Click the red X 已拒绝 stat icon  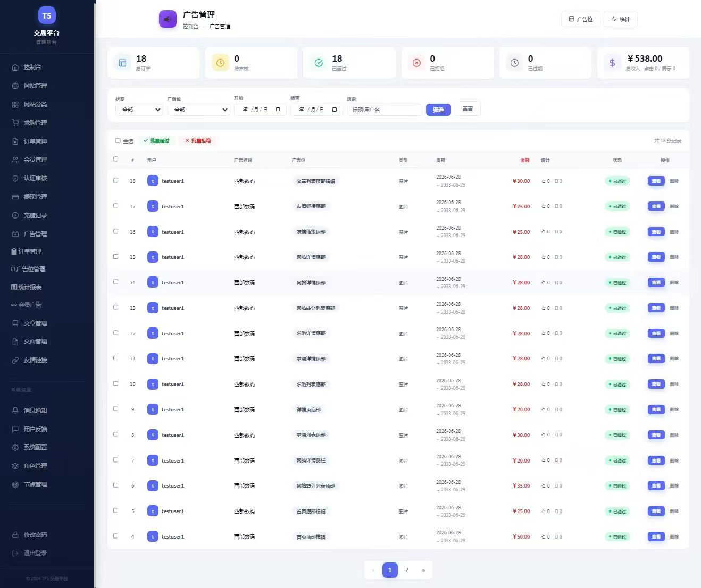coord(416,63)
